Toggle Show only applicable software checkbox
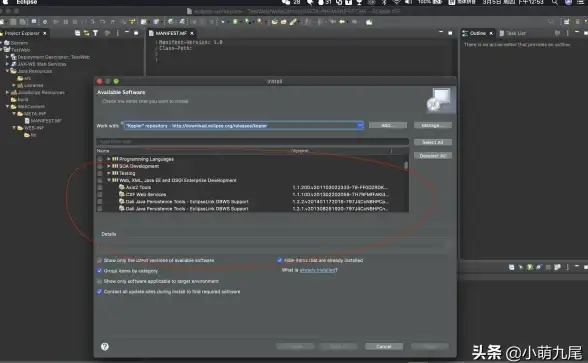Screen dimensions: 588x363 coord(99,281)
